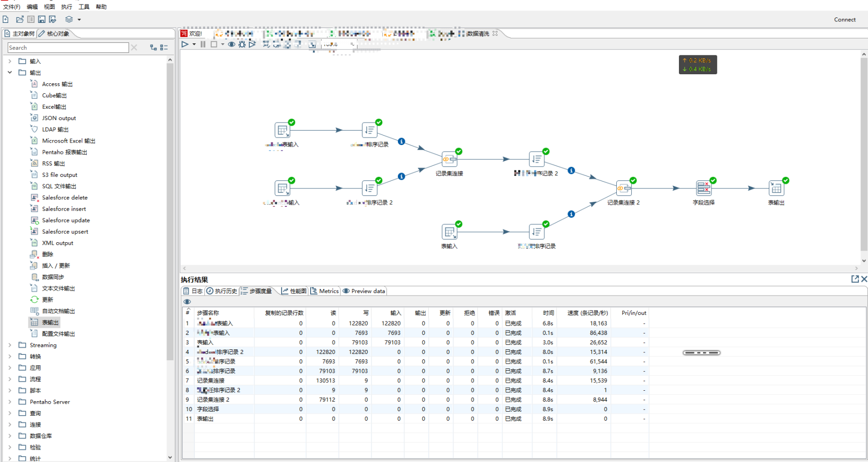Switch to the Preview data tab

[x=364, y=291]
